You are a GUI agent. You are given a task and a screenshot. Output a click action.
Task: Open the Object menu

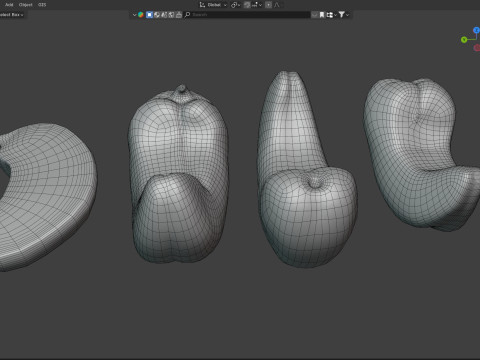[26, 5]
